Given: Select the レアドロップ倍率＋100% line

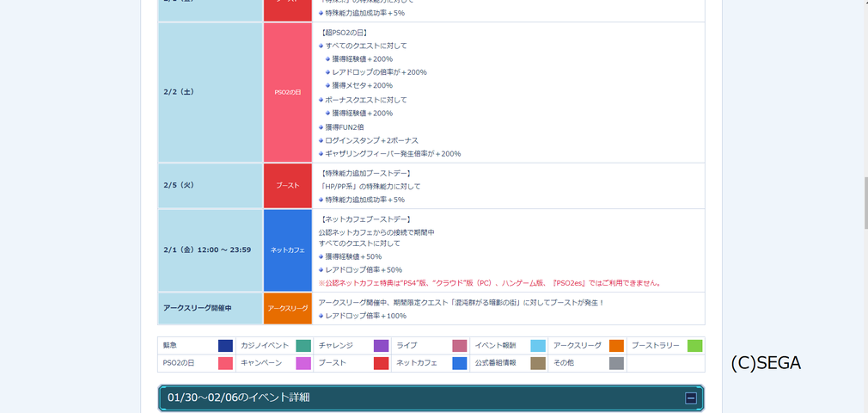Looking at the screenshot, I should coord(366,316).
